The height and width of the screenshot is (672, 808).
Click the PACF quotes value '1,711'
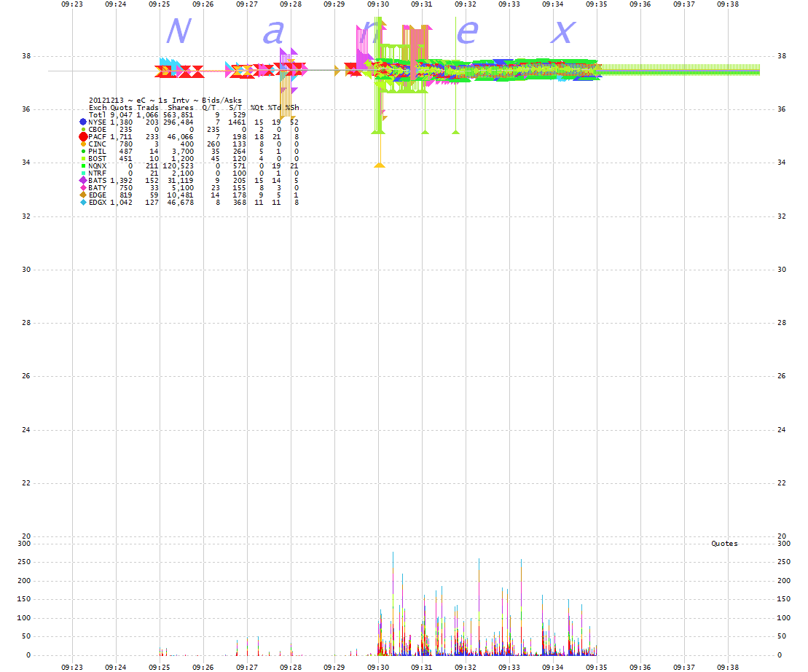point(121,137)
